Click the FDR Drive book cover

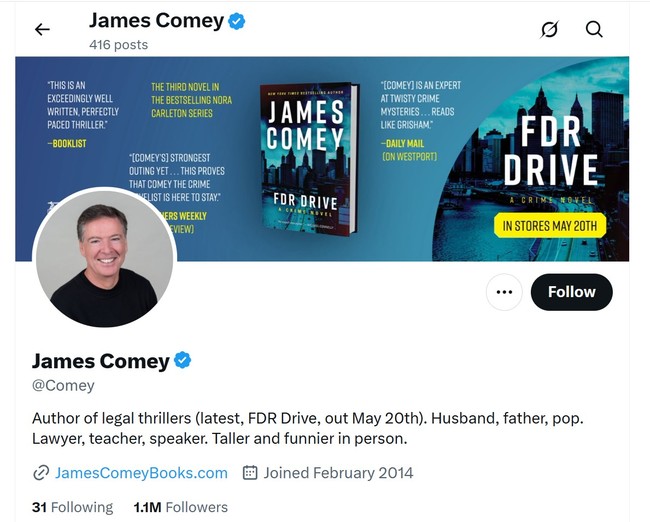coord(309,159)
